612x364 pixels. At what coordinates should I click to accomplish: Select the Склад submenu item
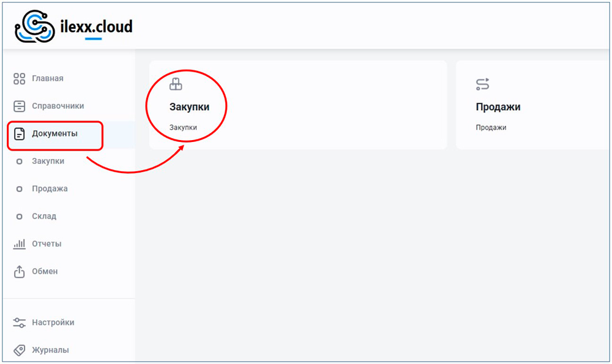click(x=44, y=216)
